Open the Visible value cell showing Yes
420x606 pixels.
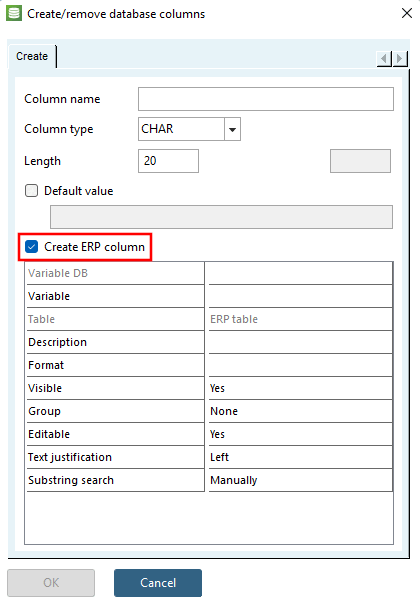(301, 388)
